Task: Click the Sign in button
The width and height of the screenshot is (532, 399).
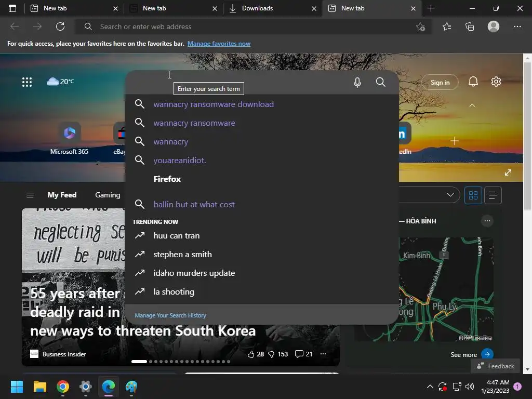Action: [440, 83]
